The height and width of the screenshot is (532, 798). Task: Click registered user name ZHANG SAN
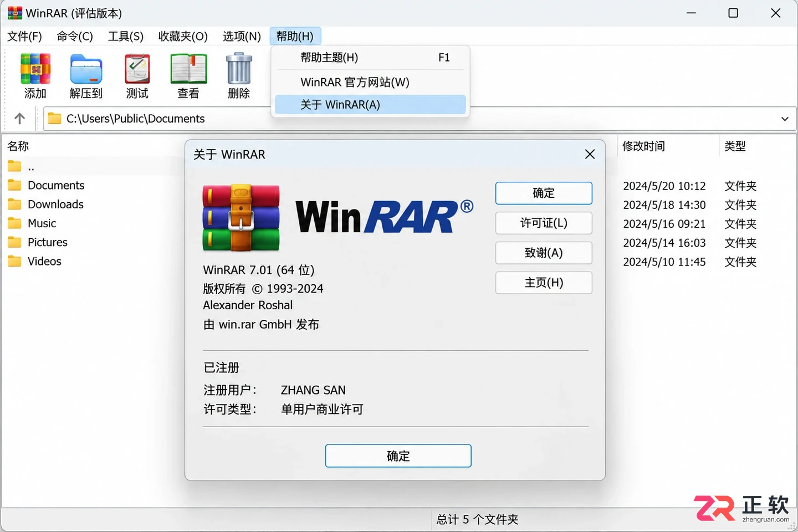pyautogui.click(x=313, y=390)
